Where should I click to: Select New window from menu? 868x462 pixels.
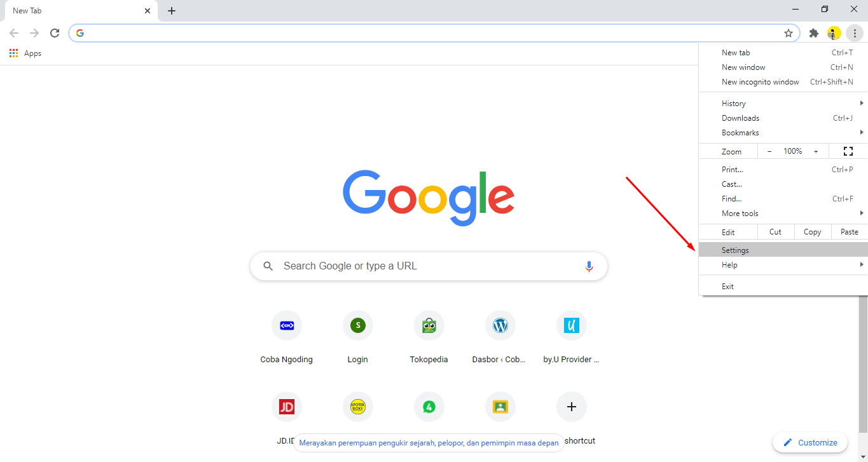(783, 67)
